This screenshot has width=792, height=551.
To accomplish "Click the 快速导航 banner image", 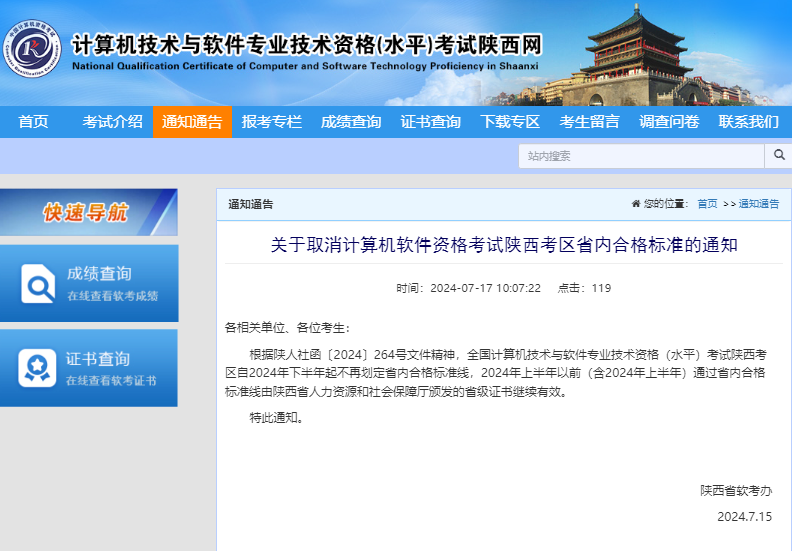I will click(88, 212).
